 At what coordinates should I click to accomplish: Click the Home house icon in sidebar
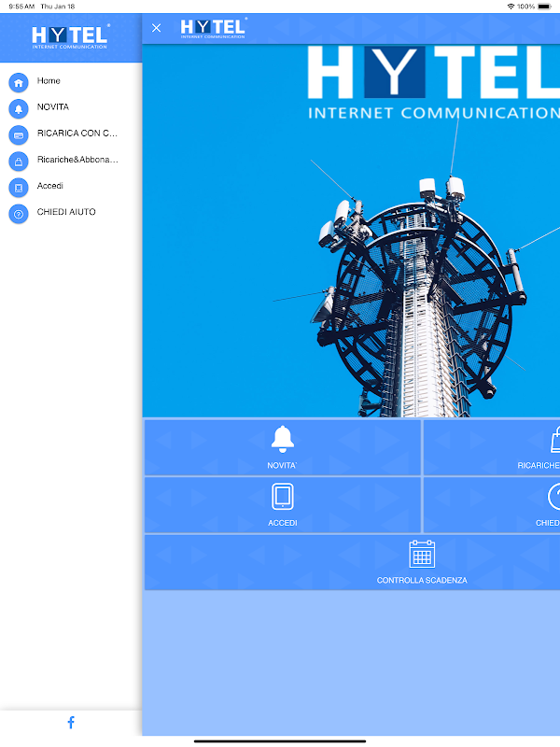19,83
